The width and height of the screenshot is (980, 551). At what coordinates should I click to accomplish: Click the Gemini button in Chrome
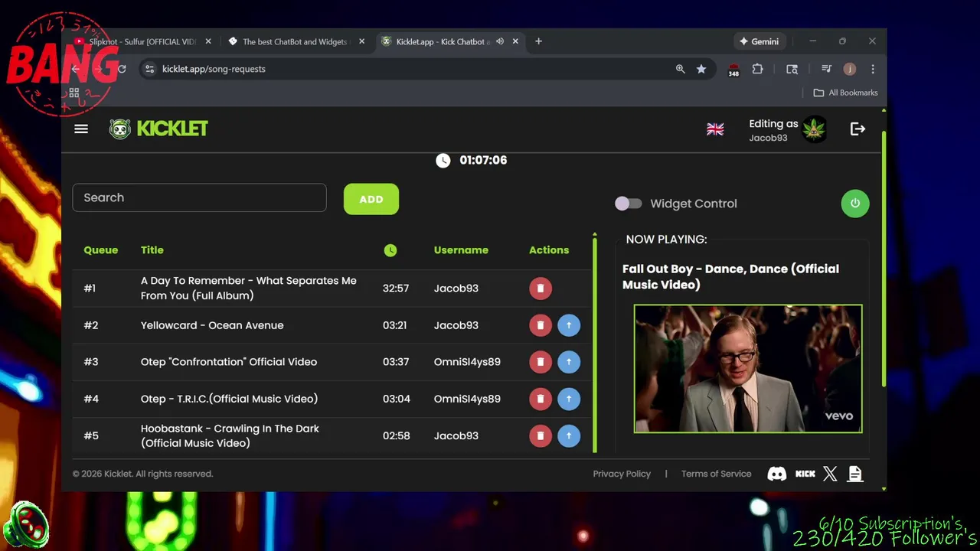pos(759,41)
